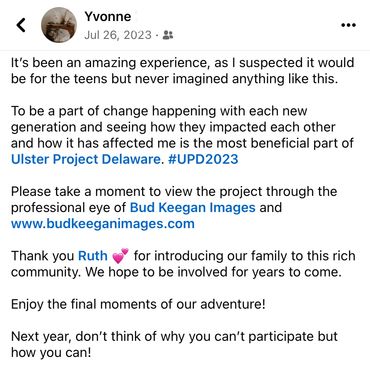The width and height of the screenshot is (370, 365).
Task: Select the "To be a part of change" paragraph
Action: click(x=182, y=135)
